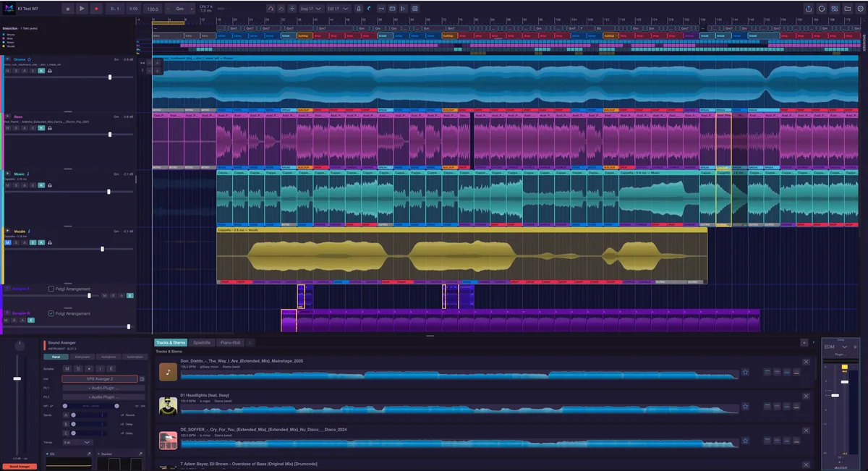868x471 pixels.
Task: Click the table layout icon in toolbar
Action: coord(415,9)
